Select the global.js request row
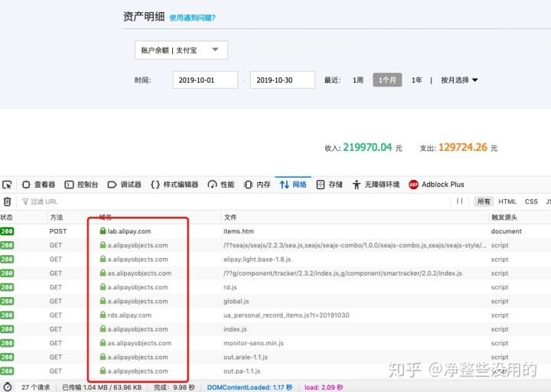Image resolution: width=551 pixels, height=392 pixels. [275, 302]
